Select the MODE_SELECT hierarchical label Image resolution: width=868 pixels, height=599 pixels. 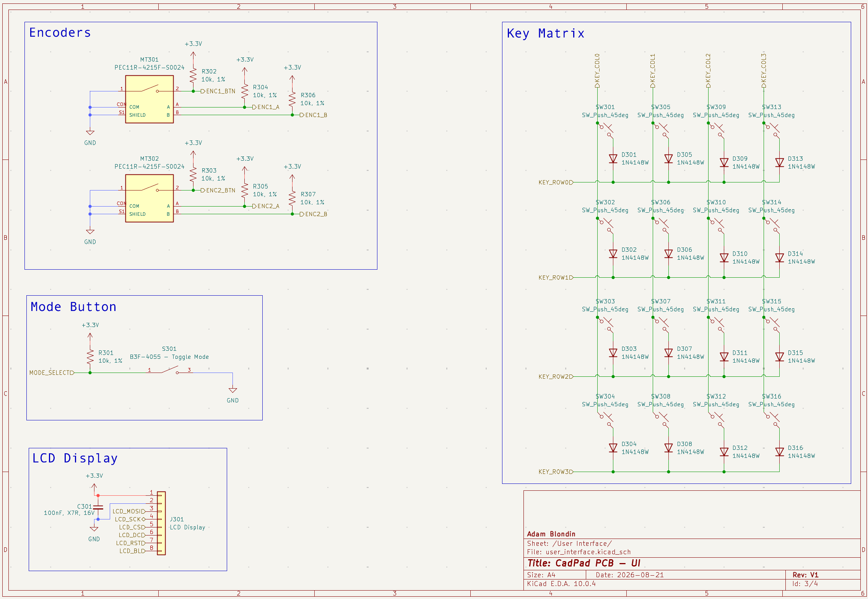coord(52,373)
